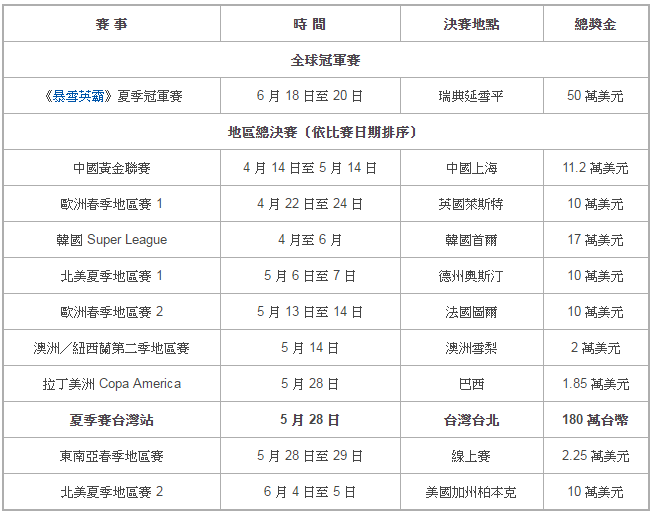Open the 暴雪英霸 blue link
Viewport: 654px width, 513px height.
click(80, 96)
